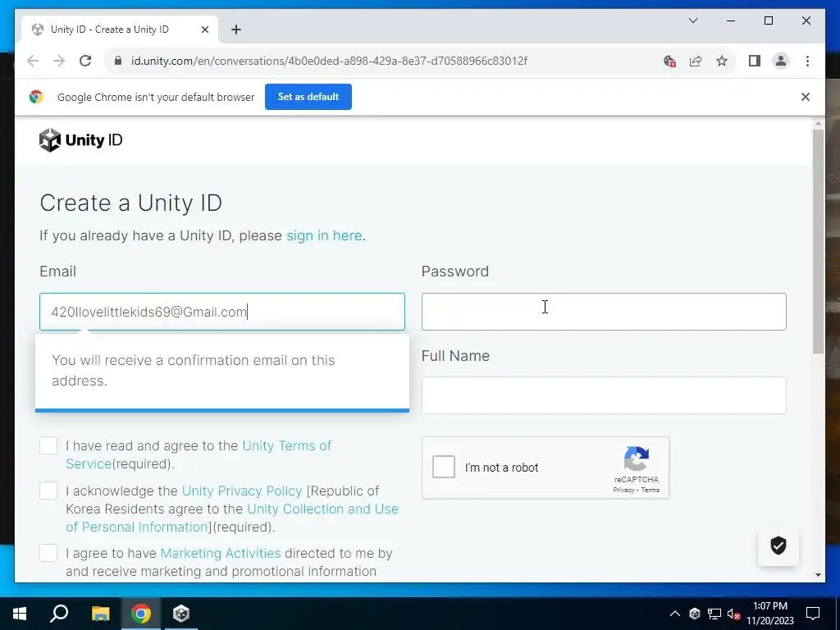Screen dimensions: 840x630
Task: Open the Marketing Activities link
Action: (221, 554)
